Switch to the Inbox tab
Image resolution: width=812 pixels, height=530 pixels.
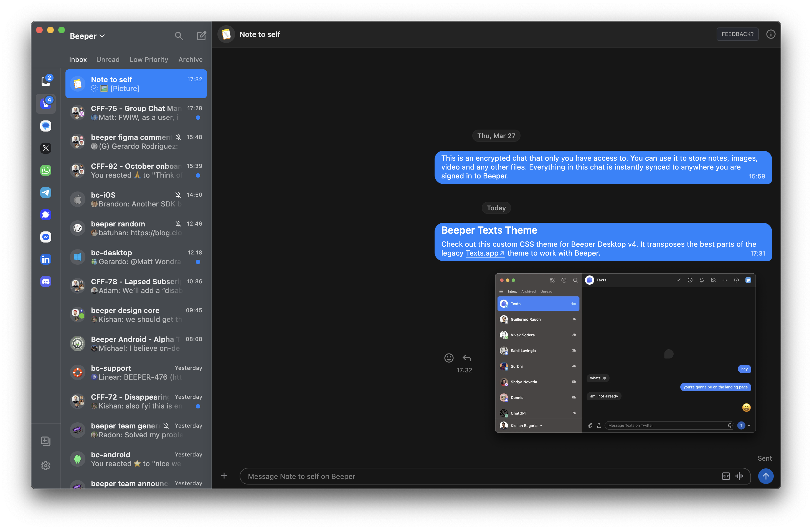(78, 59)
